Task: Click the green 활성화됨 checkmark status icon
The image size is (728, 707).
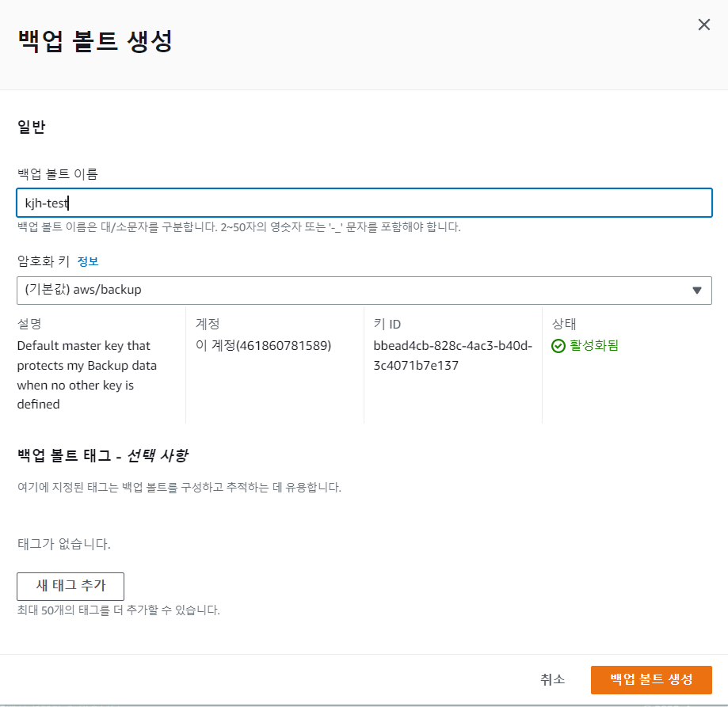Action: tap(558, 346)
